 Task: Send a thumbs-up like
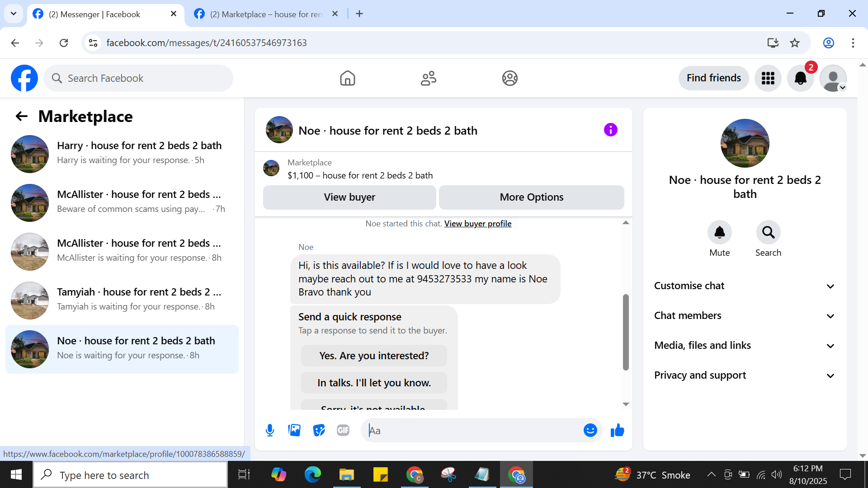[x=617, y=430]
